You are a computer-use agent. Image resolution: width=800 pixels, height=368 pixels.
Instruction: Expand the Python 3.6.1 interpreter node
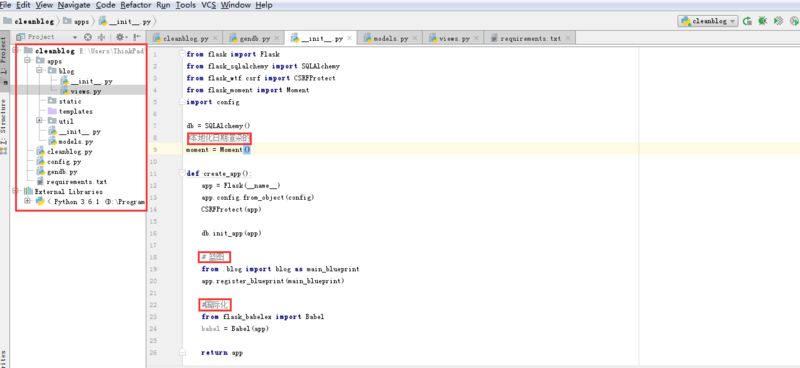[x=27, y=201]
